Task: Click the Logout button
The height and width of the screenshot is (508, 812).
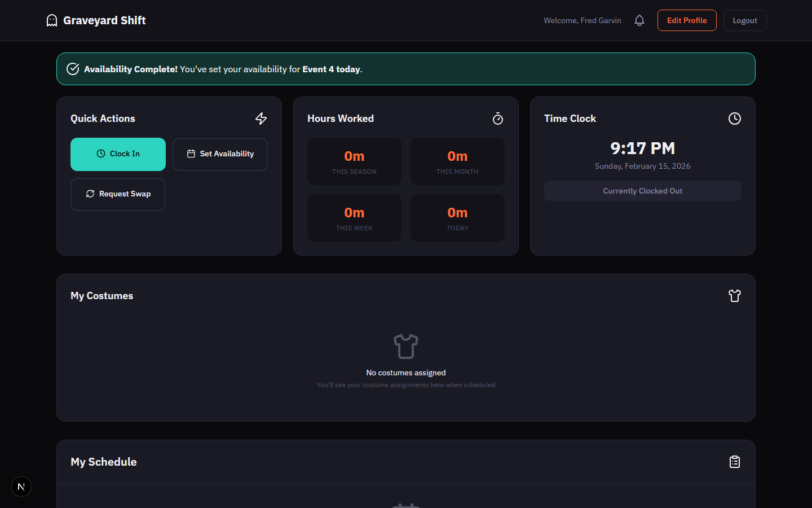Action: [x=745, y=20]
